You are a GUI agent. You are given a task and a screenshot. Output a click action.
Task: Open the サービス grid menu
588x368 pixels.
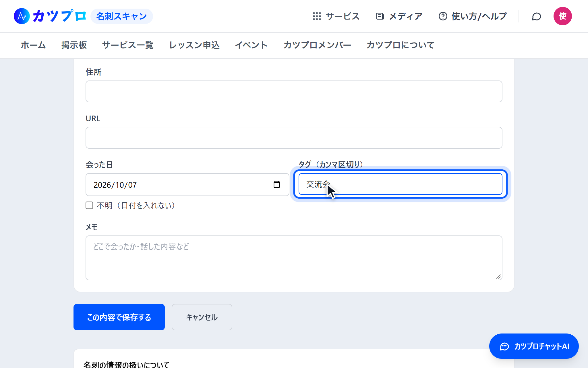(x=336, y=16)
